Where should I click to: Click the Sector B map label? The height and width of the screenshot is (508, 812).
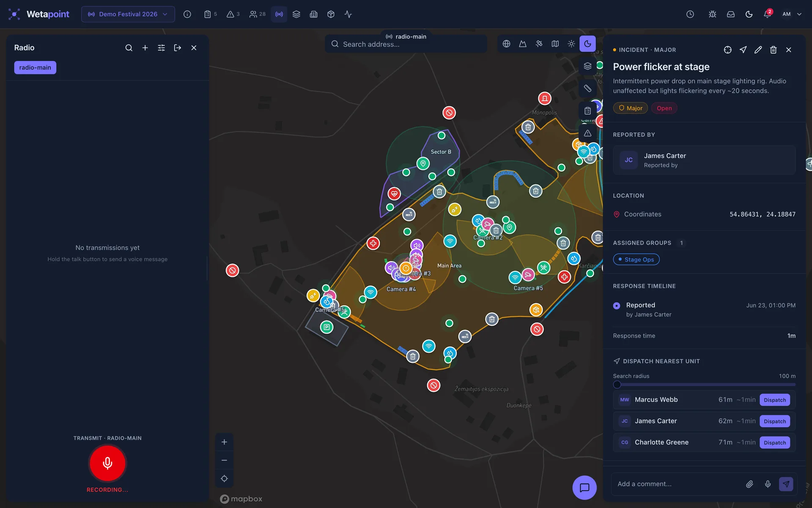coord(441,152)
